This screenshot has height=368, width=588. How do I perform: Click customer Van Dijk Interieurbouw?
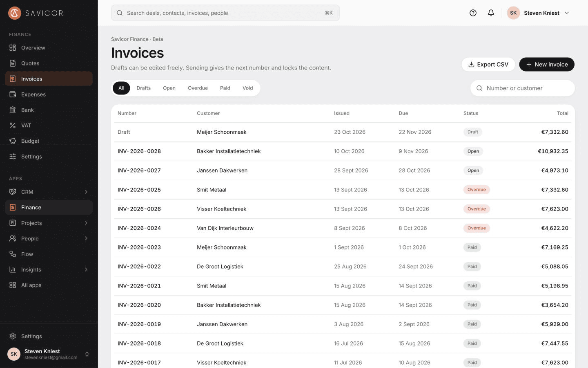pyautogui.click(x=225, y=228)
